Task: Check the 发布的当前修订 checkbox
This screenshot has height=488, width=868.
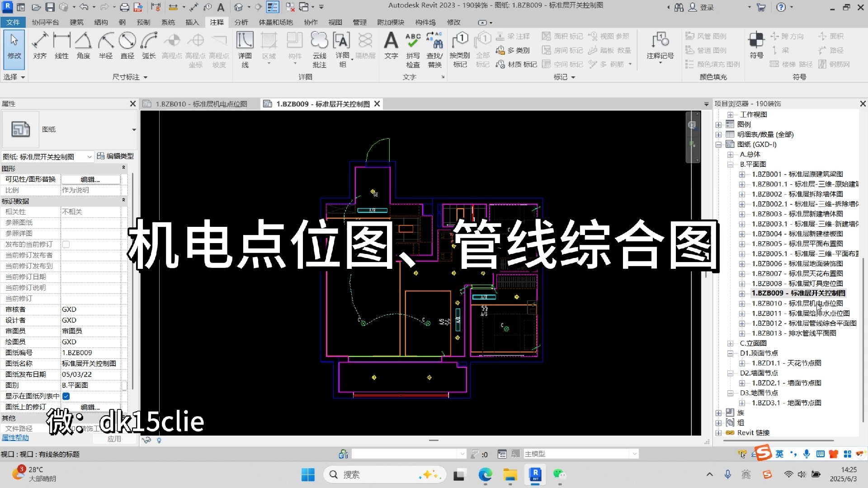Action: 66,244
